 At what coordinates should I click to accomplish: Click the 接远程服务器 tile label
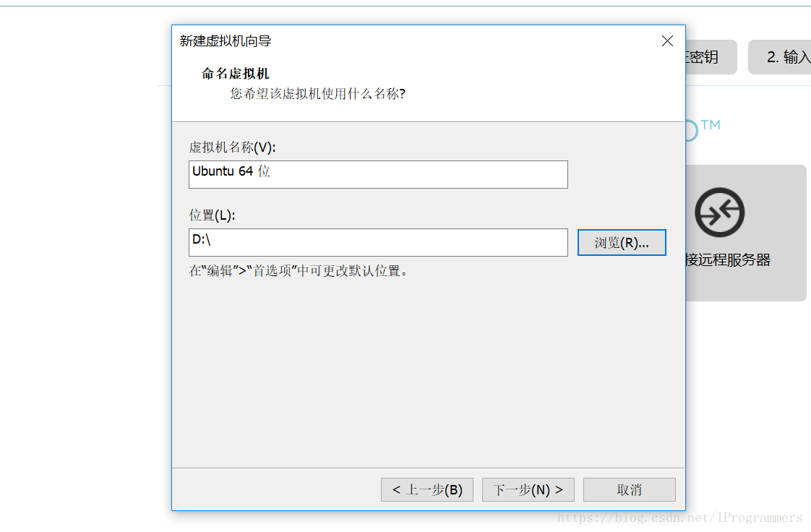coord(729,259)
